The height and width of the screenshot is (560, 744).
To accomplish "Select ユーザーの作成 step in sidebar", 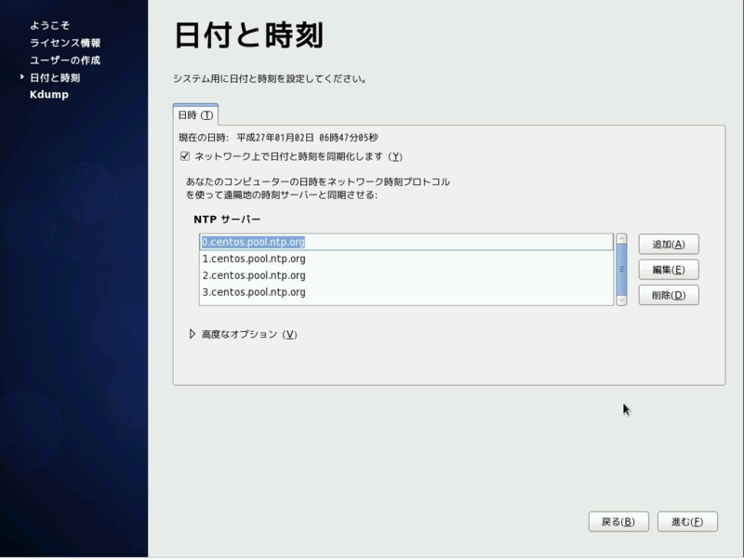I will coord(65,60).
